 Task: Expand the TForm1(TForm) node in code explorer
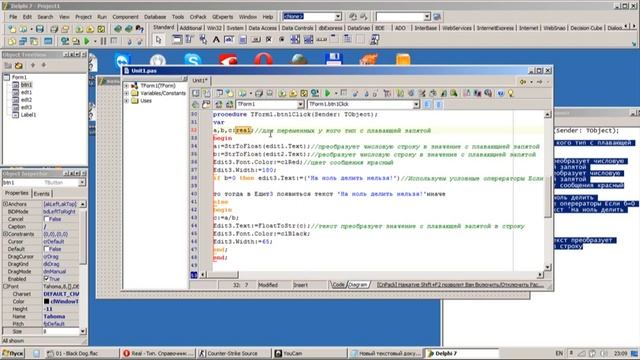[127, 86]
